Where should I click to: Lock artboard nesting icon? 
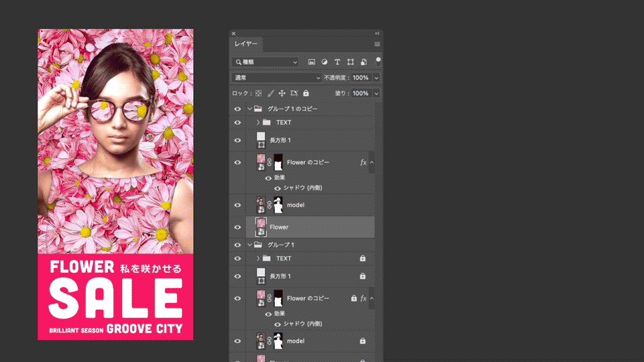click(294, 94)
